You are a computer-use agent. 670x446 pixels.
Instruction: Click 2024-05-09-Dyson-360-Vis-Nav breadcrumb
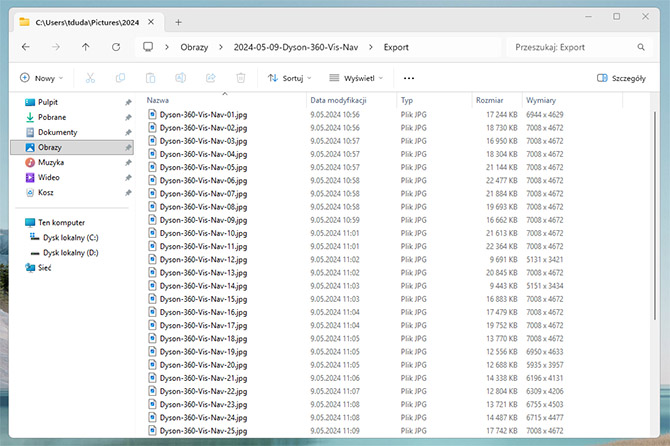click(296, 47)
